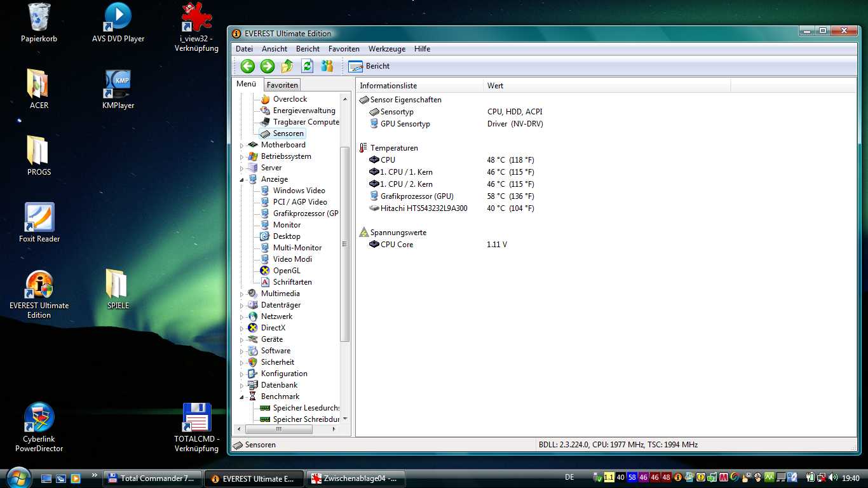Collapse the Anzeige tree node

tap(241, 180)
